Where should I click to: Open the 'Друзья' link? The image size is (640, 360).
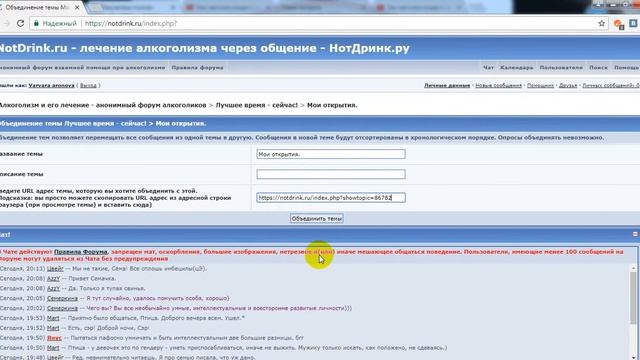(x=568, y=85)
